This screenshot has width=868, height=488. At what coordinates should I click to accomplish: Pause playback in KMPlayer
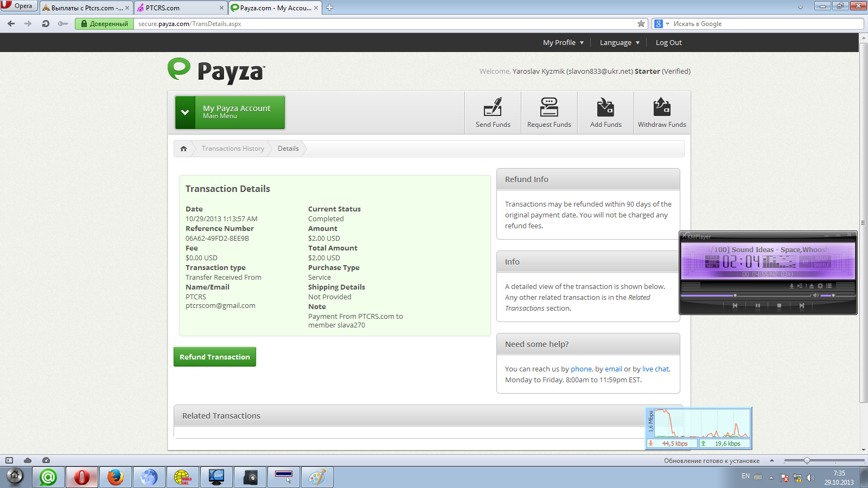point(757,306)
